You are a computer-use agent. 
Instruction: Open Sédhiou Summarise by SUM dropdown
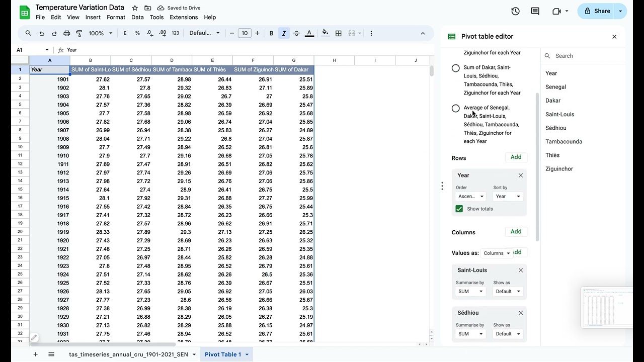pyautogui.click(x=471, y=334)
